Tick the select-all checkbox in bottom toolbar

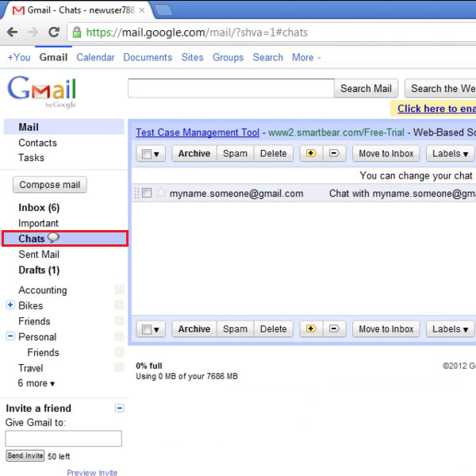[x=147, y=329]
